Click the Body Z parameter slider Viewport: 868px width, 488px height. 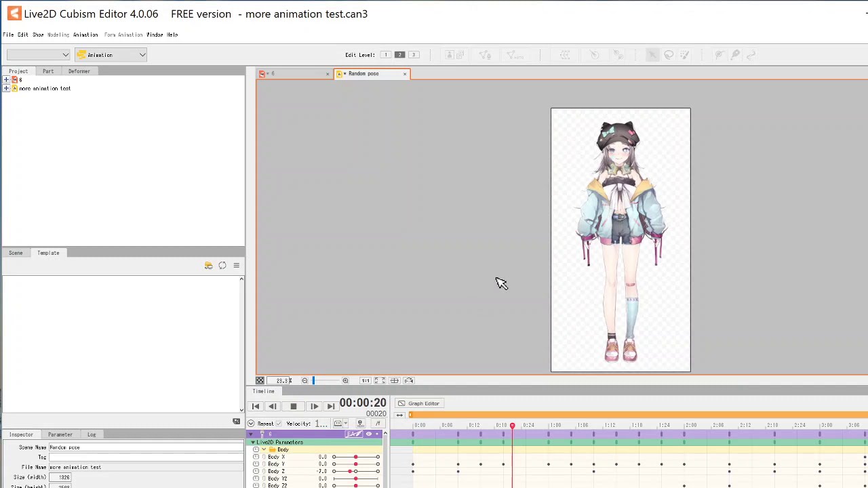click(355, 471)
